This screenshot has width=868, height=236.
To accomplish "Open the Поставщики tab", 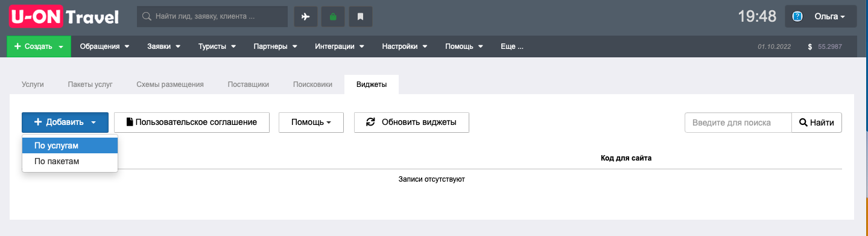I will pyautogui.click(x=249, y=85).
